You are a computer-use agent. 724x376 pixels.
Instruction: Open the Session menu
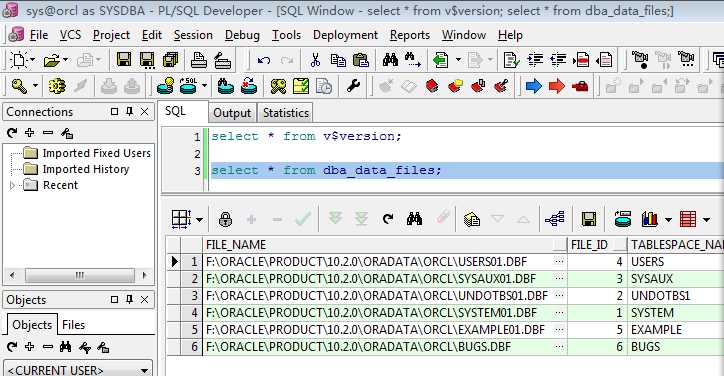click(193, 35)
